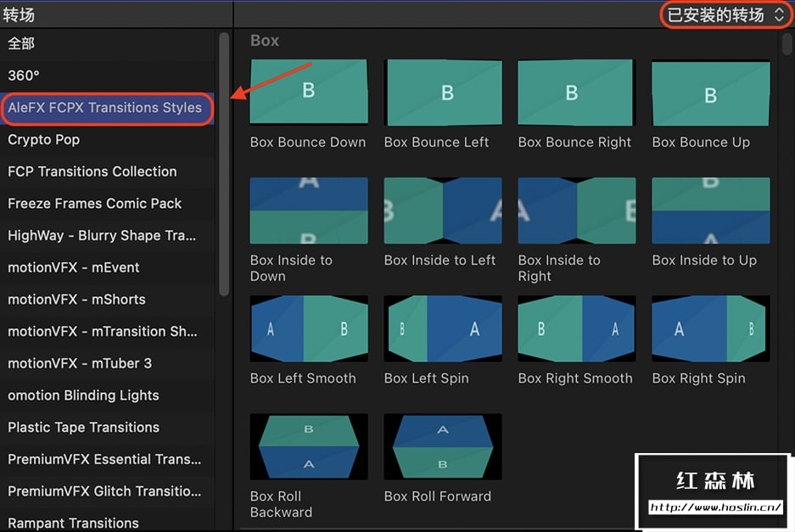Click the Box Bounce Right label
795x532 pixels.
click(574, 143)
